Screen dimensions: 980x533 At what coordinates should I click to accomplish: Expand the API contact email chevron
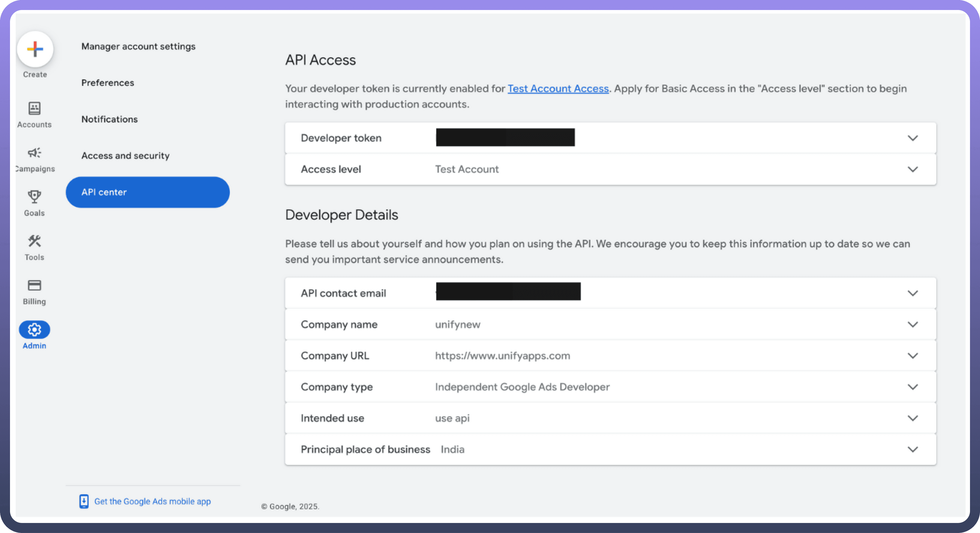(913, 293)
